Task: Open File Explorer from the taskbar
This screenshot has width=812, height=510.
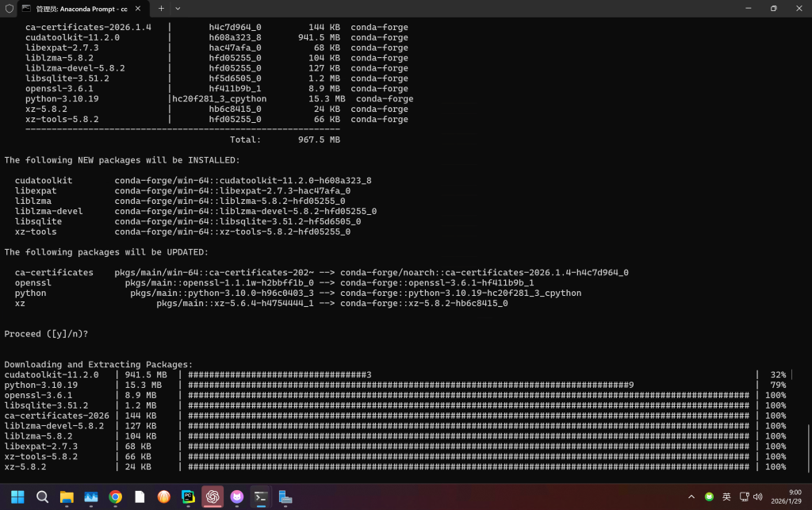Action: pos(67,497)
